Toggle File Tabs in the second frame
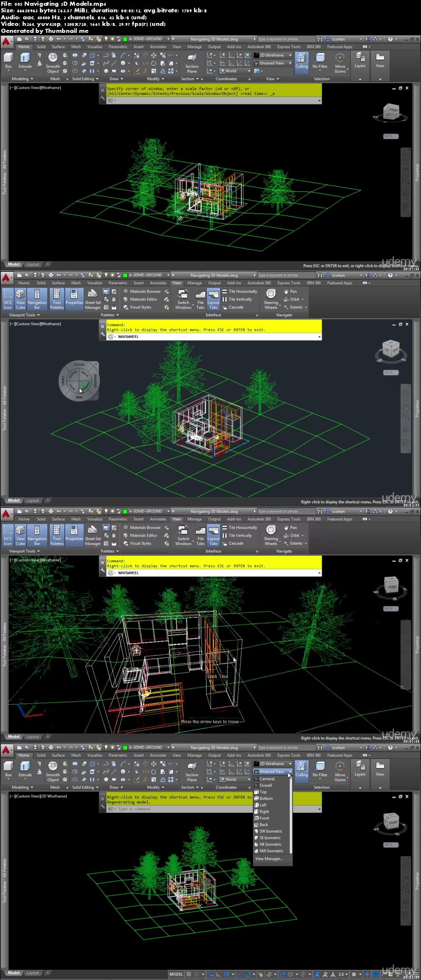 (200, 299)
